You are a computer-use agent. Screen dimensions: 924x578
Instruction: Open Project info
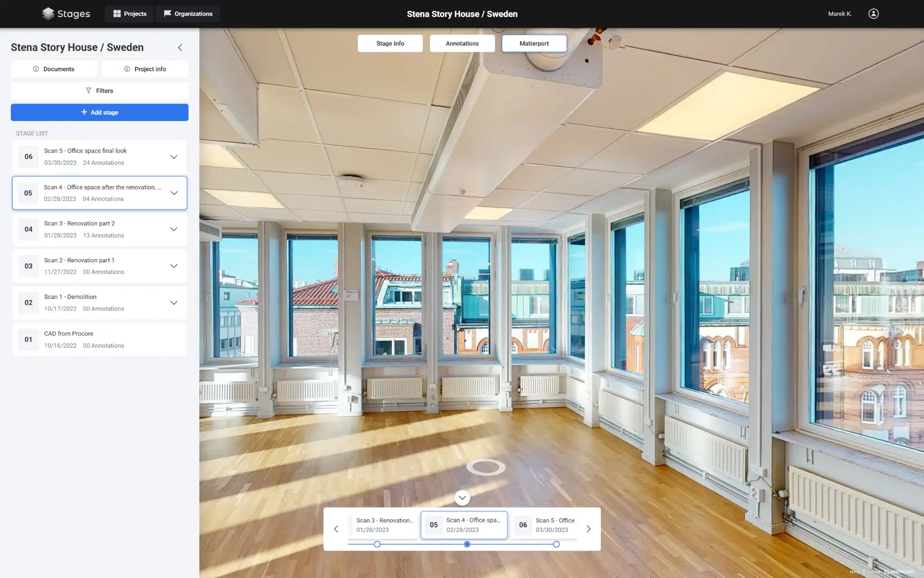(x=145, y=69)
